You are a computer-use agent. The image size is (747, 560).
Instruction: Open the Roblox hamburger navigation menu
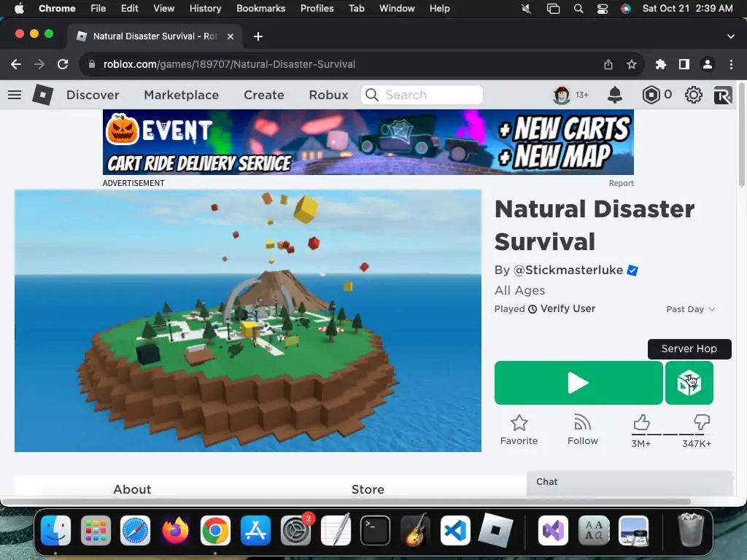(15, 95)
